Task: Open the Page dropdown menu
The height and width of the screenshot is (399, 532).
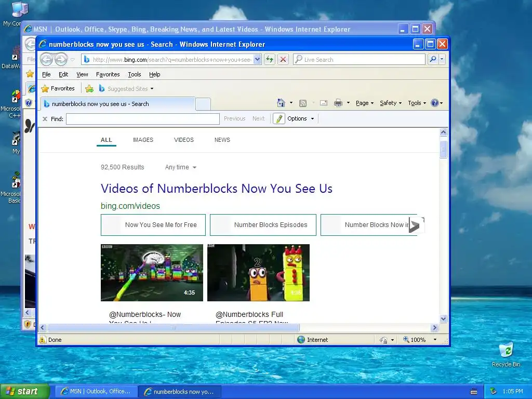Action: [364, 103]
